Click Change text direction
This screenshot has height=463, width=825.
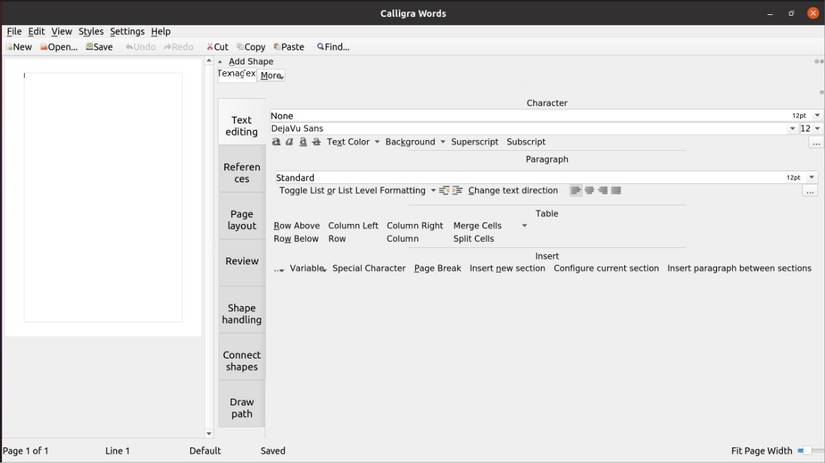513,190
